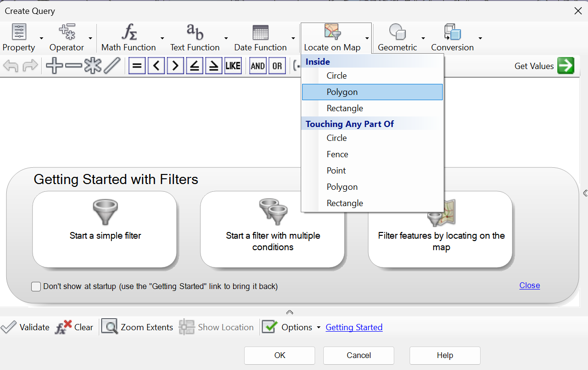Viewport: 588px width, 370px height.
Task: Click the Conversion toolbar icon
Action: tap(452, 33)
